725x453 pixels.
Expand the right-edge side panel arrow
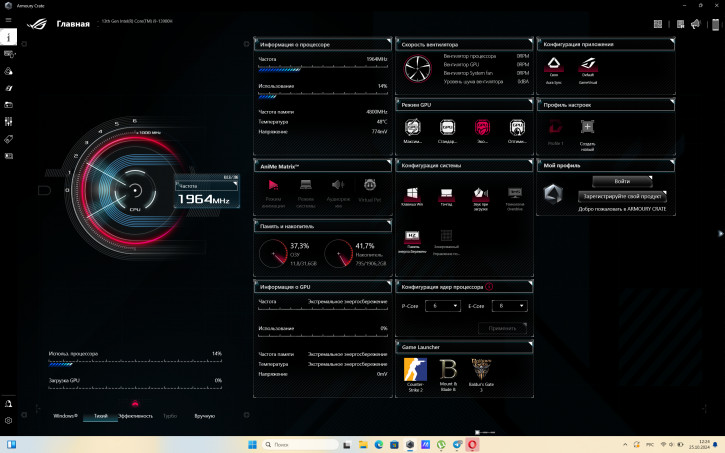(720, 233)
